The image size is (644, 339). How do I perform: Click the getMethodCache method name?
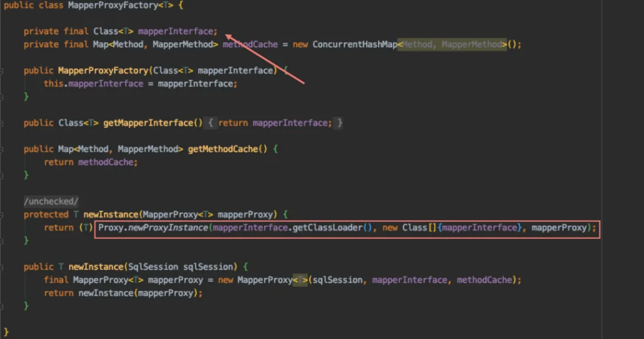(223, 149)
